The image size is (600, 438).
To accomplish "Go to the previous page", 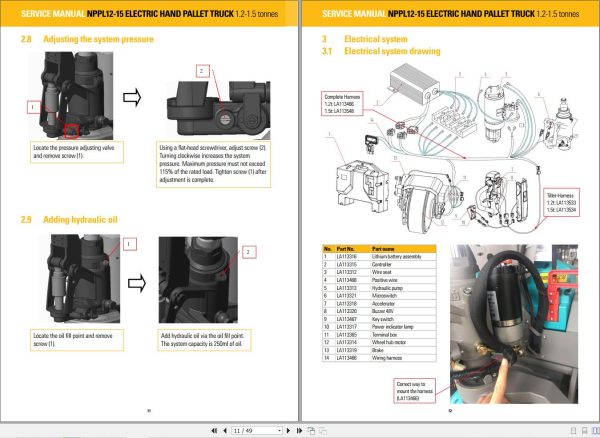I will tap(225, 431).
